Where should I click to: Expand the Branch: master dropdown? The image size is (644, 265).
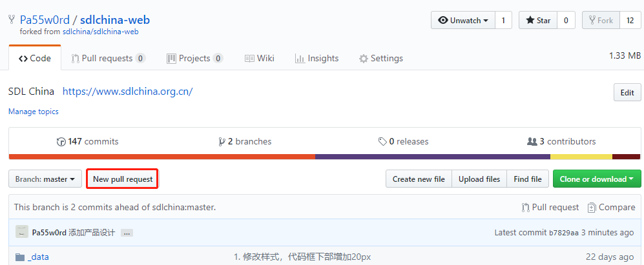45,179
